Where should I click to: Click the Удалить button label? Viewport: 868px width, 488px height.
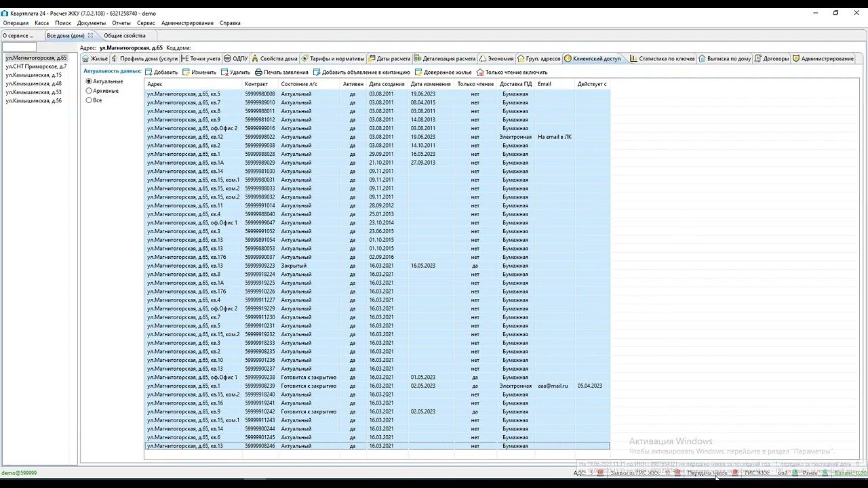pyautogui.click(x=240, y=72)
